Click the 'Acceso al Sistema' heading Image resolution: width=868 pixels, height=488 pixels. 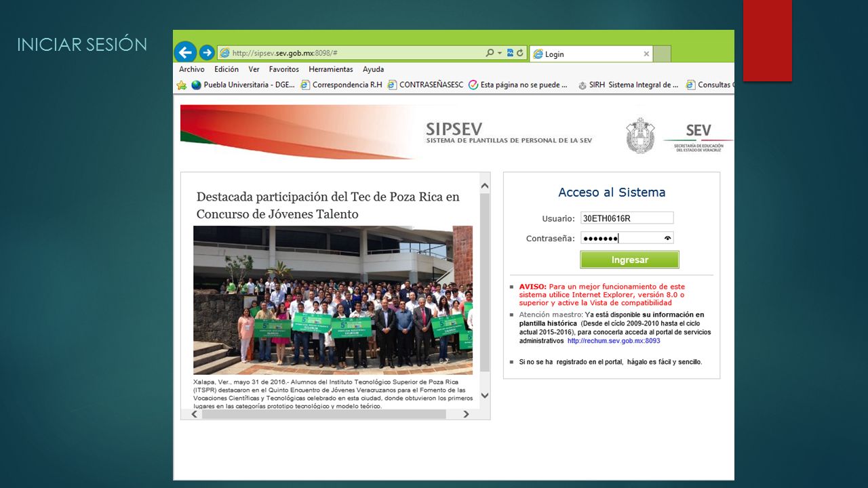[x=612, y=192]
